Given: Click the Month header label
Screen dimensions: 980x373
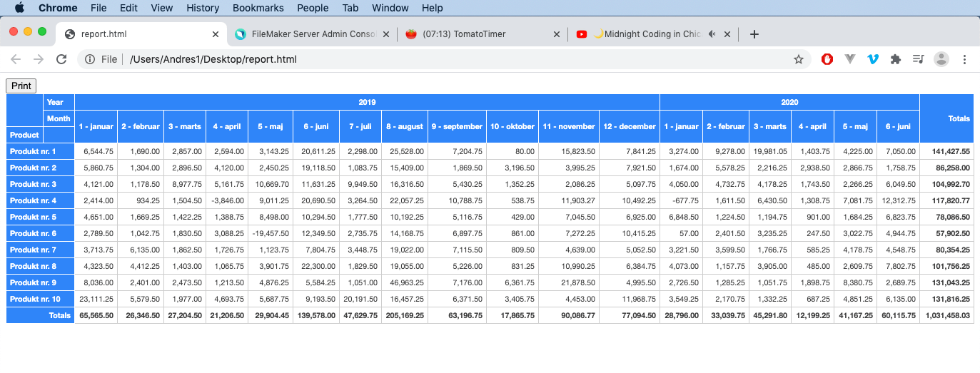Looking at the screenshot, I should point(59,118).
